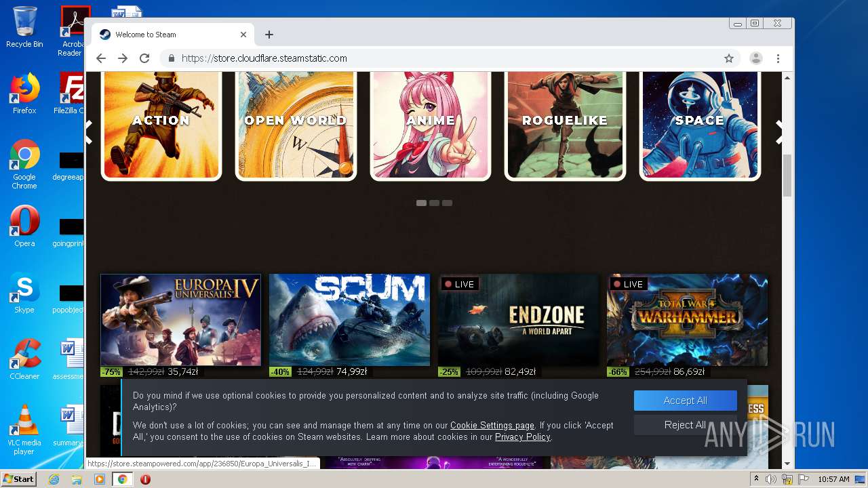Image resolution: width=868 pixels, height=488 pixels.
Task: Close the Welcome to Steam tab
Action: pyautogui.click(x=243, y=35)
